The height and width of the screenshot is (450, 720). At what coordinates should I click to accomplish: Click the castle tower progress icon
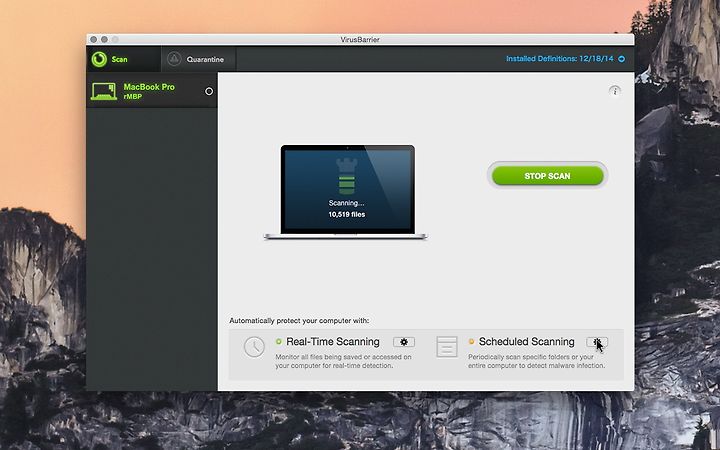click(347, 176)
